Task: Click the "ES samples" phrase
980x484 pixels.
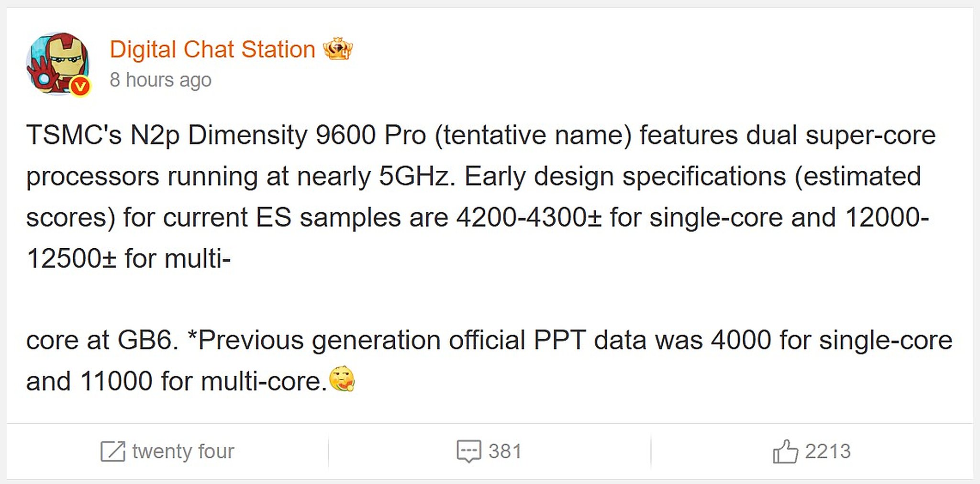Action: tap(328, 218)
